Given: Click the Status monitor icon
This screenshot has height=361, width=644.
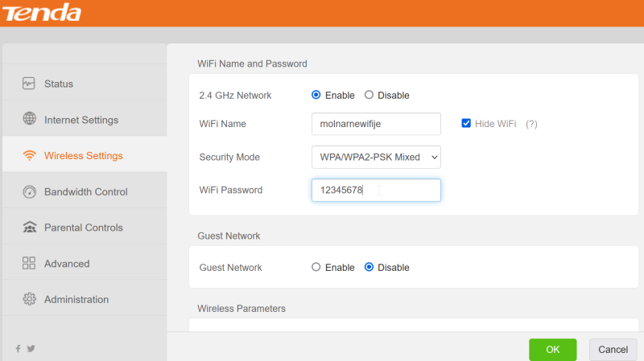Looking at the screenshot, I should pos(29,84).
